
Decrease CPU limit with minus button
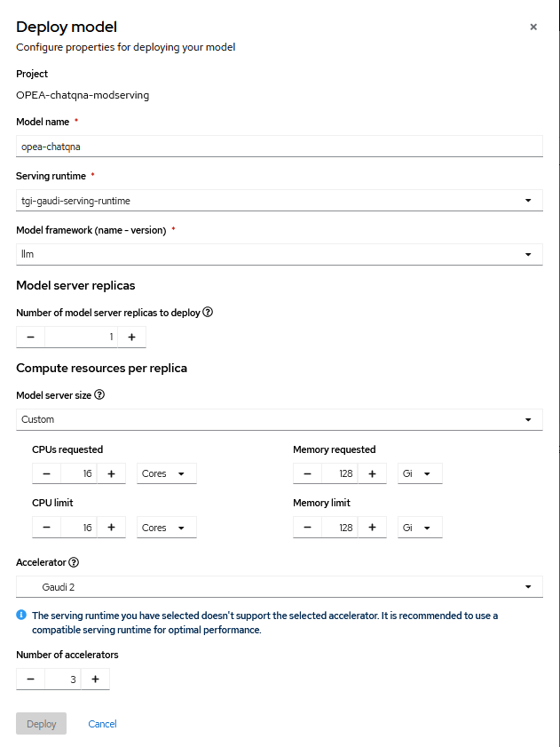(x=46, y=528)
